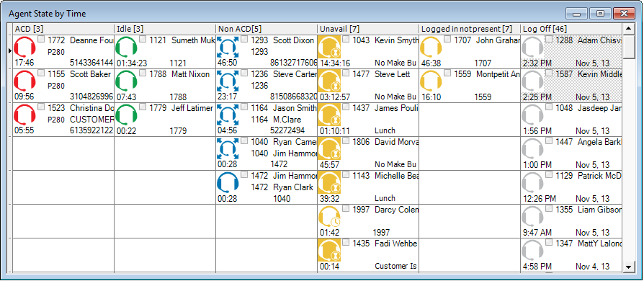Select gray headset icon for Liam Gibson
The height and width of the screenshot is (281, 644).
point(532,216)
